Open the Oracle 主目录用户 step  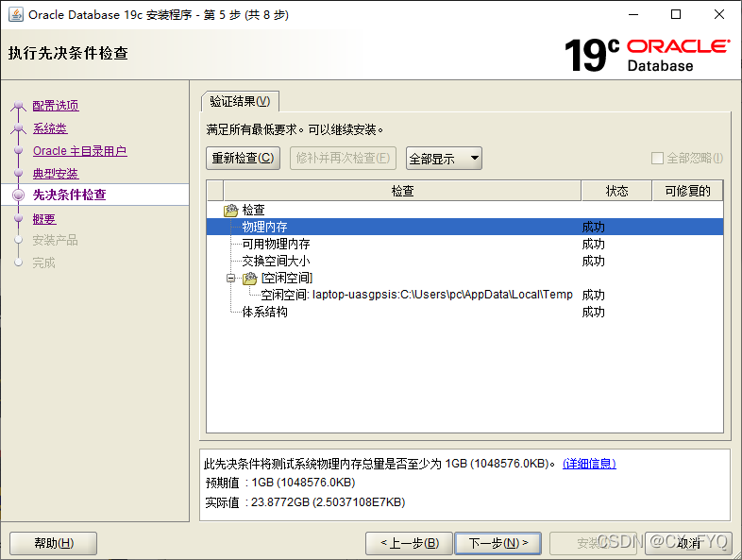coord(79,151)
